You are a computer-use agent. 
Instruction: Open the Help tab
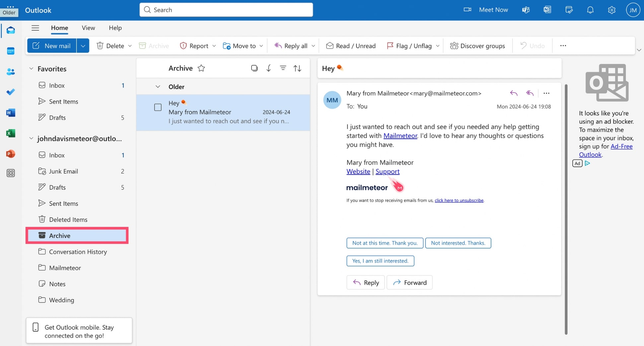click(x=115, y=28)
